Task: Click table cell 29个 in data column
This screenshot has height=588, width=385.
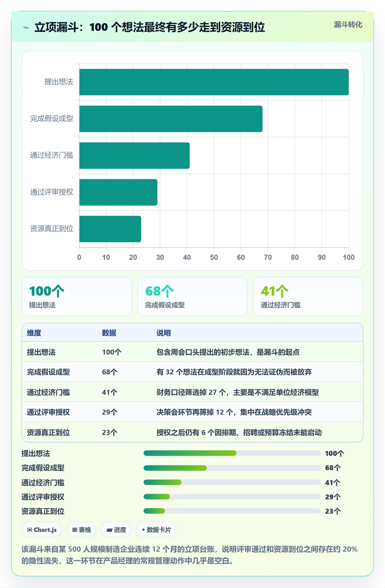Action: coord(110,412)
